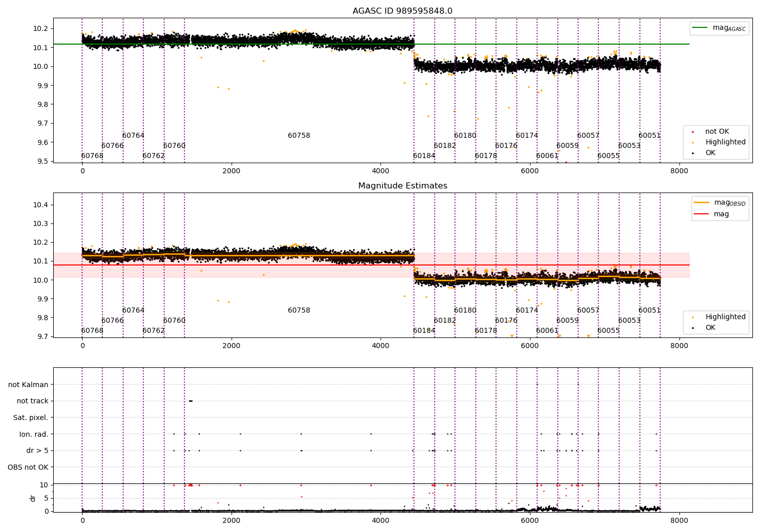Click the 'not track' axis label
760x532 pixels.
(x=32, y=401)
